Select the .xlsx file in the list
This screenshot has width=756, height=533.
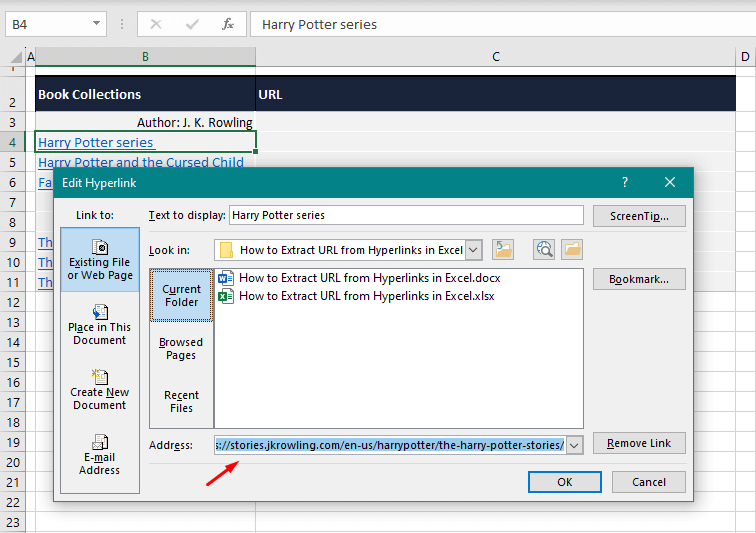[356, 296]
